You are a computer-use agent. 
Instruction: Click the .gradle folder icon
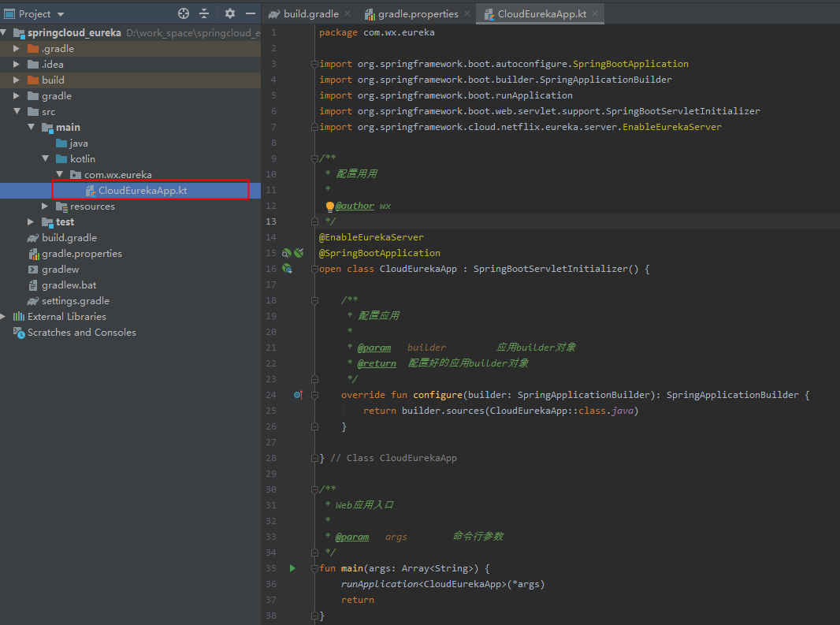tap(33, 49)
